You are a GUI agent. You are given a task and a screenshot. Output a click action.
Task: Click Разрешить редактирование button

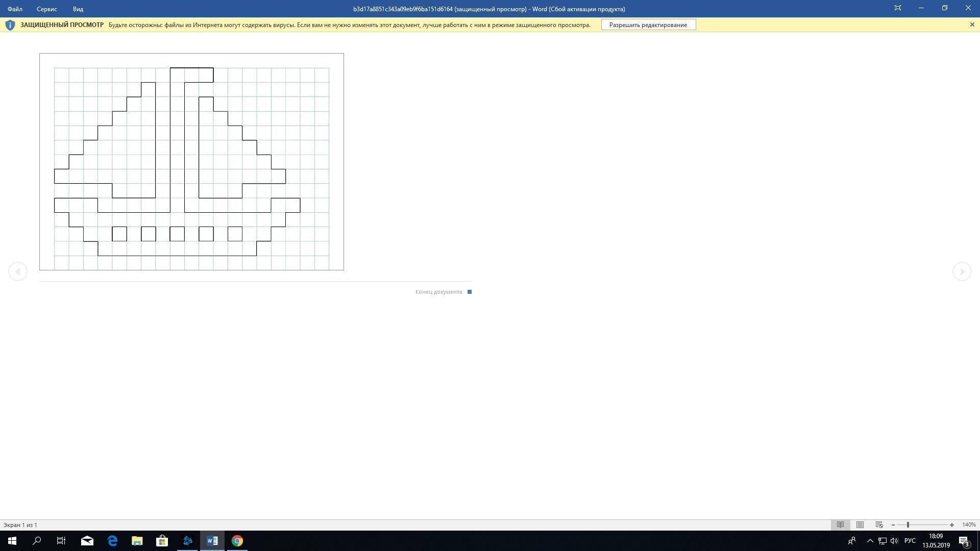pyautogui.click(x=648, y=24)
